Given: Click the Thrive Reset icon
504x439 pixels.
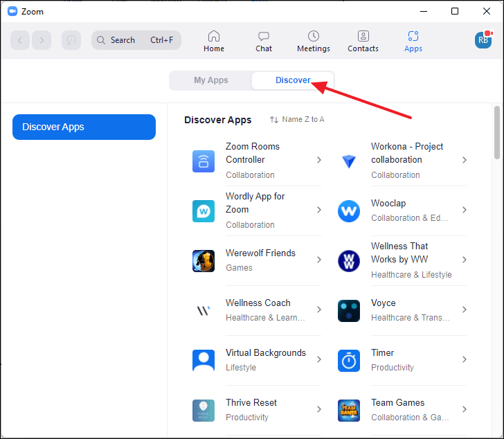Looking at the screenshot, I should point(204,411).
